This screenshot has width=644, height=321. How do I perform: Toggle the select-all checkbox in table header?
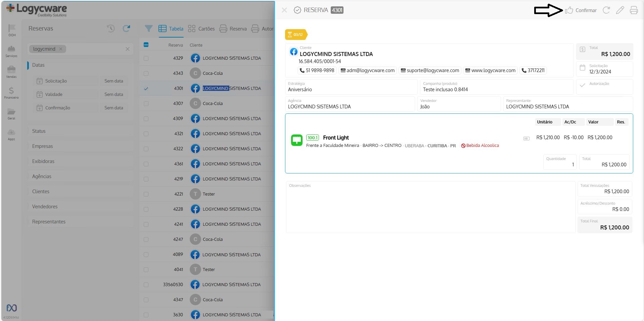click(146, 45)
